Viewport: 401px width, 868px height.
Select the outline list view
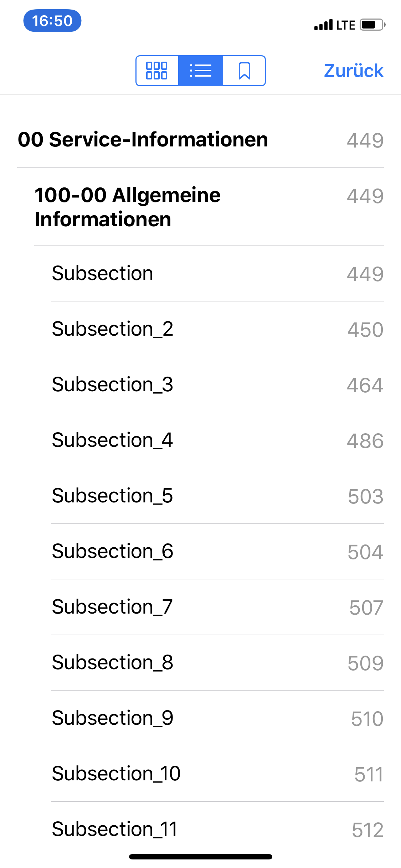(x=201, y=71)
